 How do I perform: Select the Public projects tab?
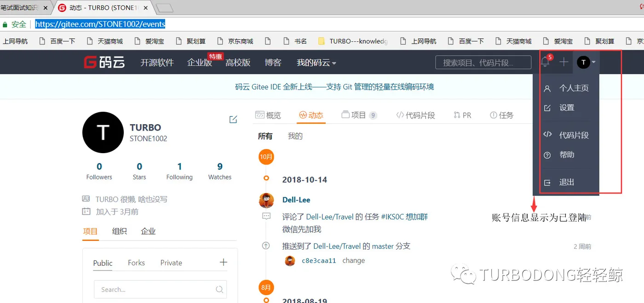click(103, 263)
